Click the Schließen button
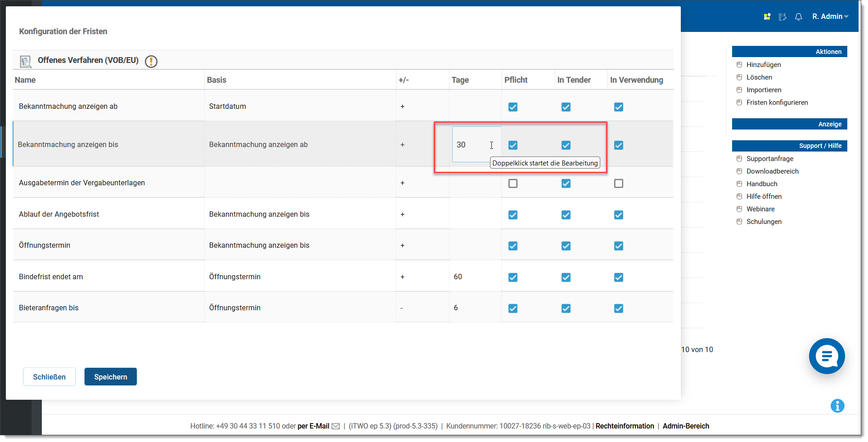The width and height of the screenshot is (868, 442). click(x=49, y=377)
